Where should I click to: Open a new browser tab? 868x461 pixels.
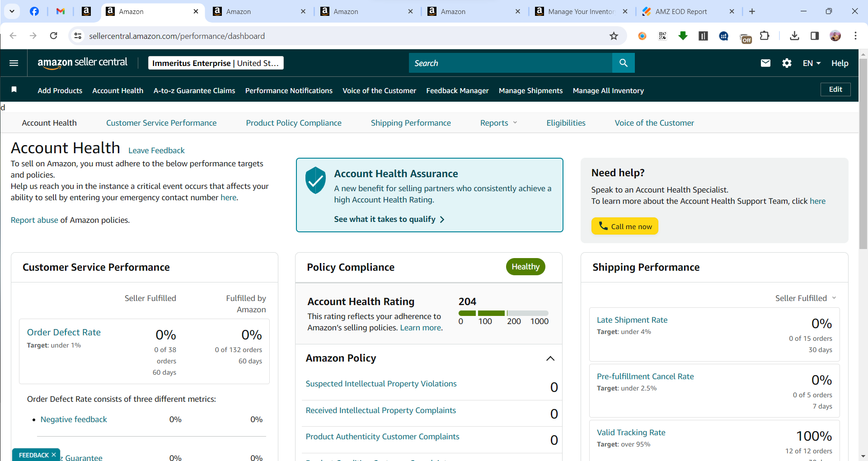(x=752, y=11)
